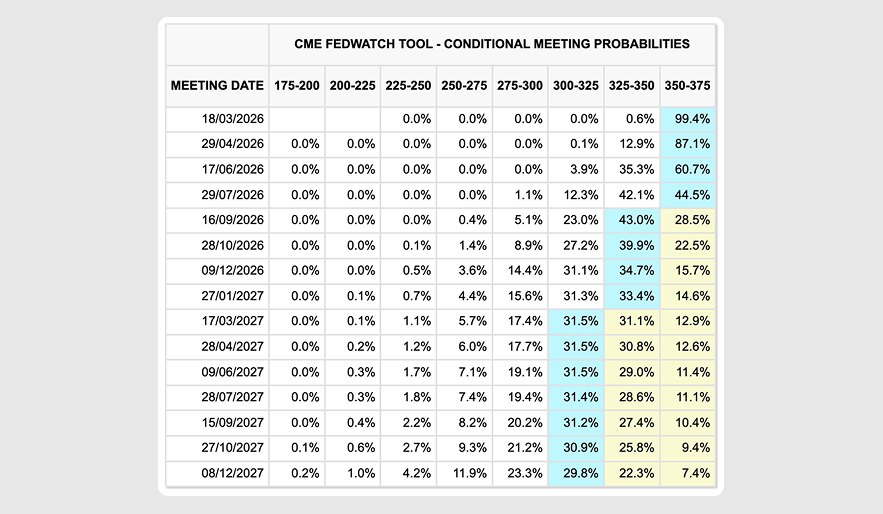
Task: Click the 60.7% probability cell
Action: point(687,170)
